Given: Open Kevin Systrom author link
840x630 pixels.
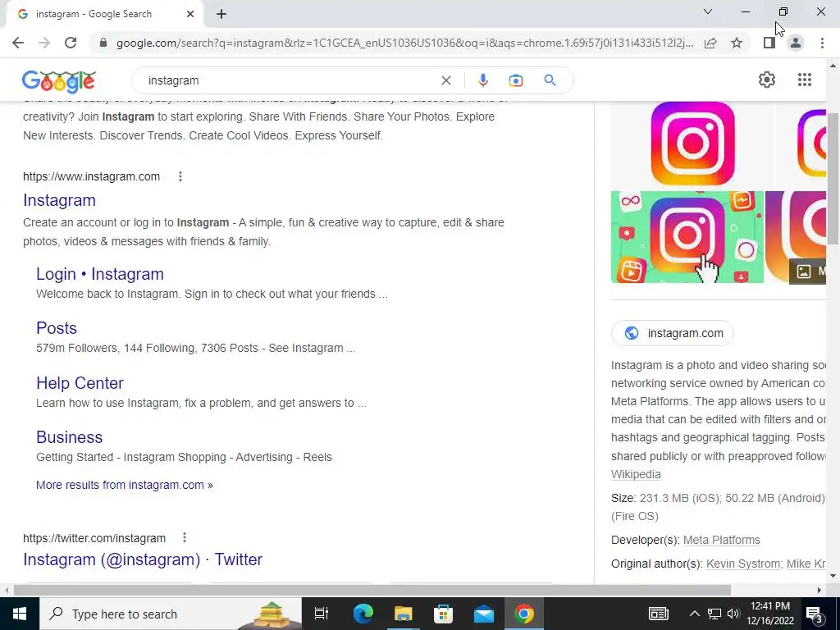Looking at the screenshot, I should [x=743, y=564].
